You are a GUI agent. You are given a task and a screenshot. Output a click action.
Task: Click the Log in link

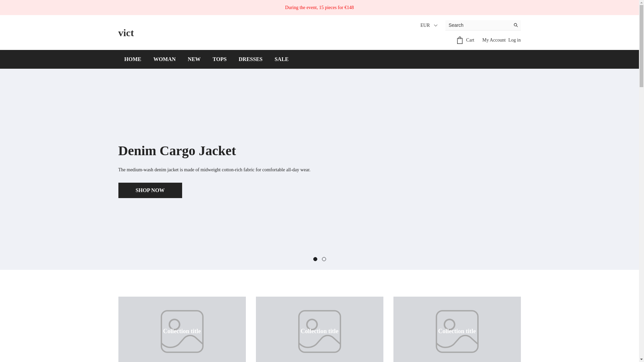514,40
